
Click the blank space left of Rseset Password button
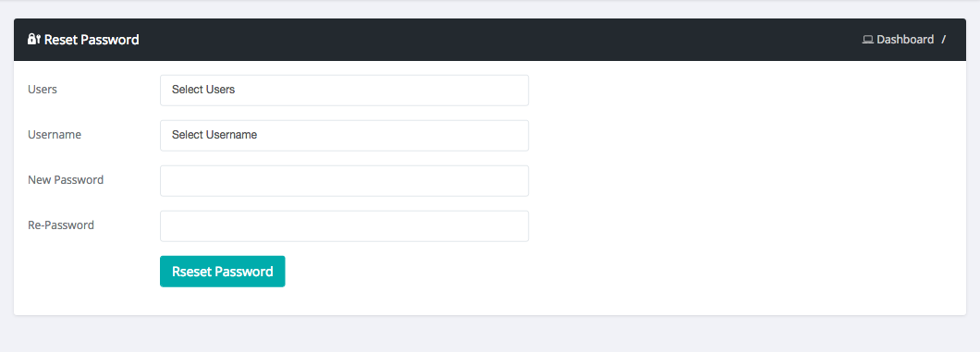point(88,272)
